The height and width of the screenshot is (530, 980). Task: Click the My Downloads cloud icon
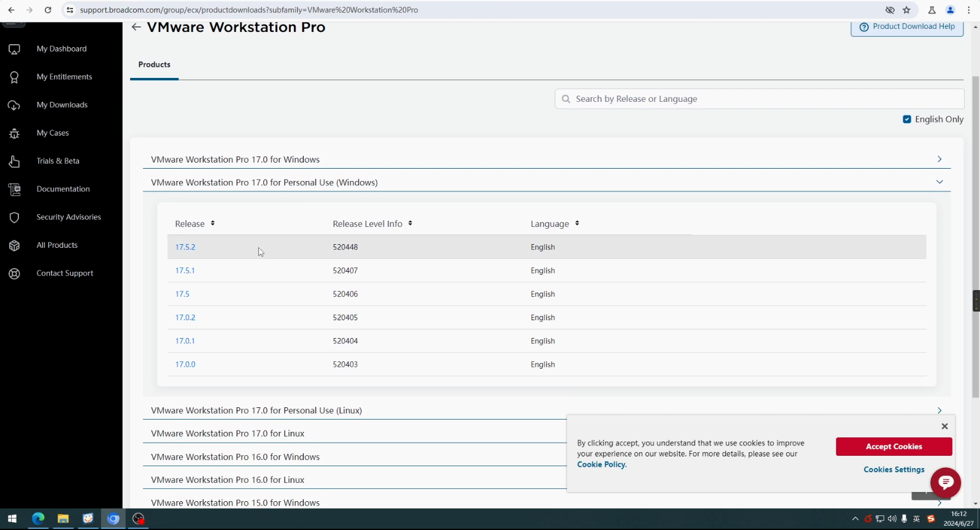tap(14, 106)
